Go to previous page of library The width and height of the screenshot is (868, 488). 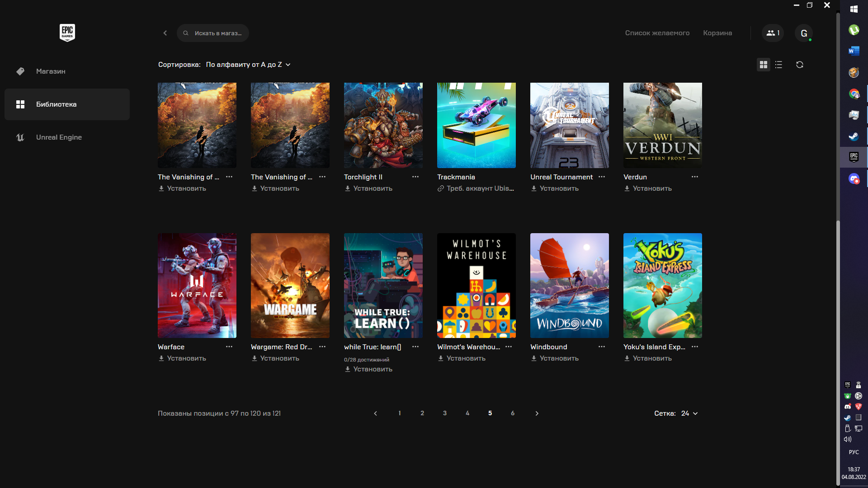tap(375, 413)
